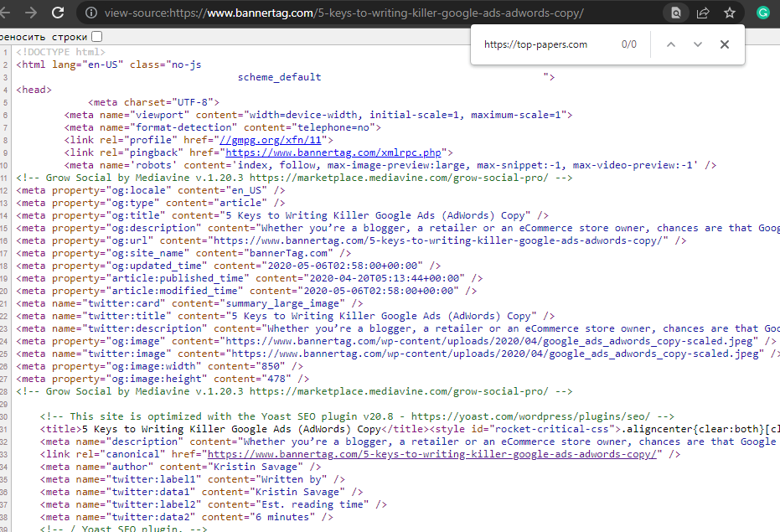Close the find-in-page bar

click(x=724, y=44)
